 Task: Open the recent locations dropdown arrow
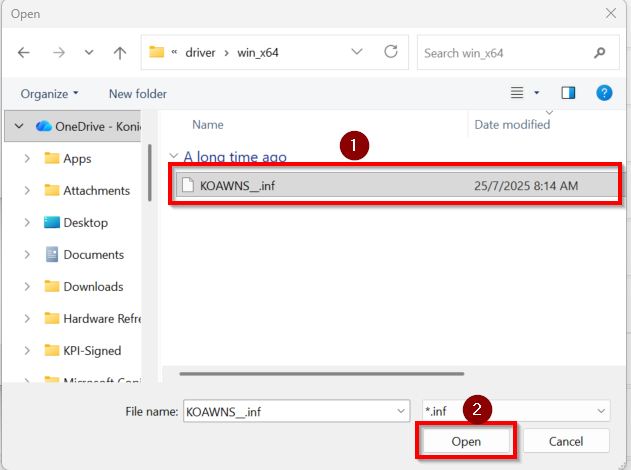tap(89, 53)
